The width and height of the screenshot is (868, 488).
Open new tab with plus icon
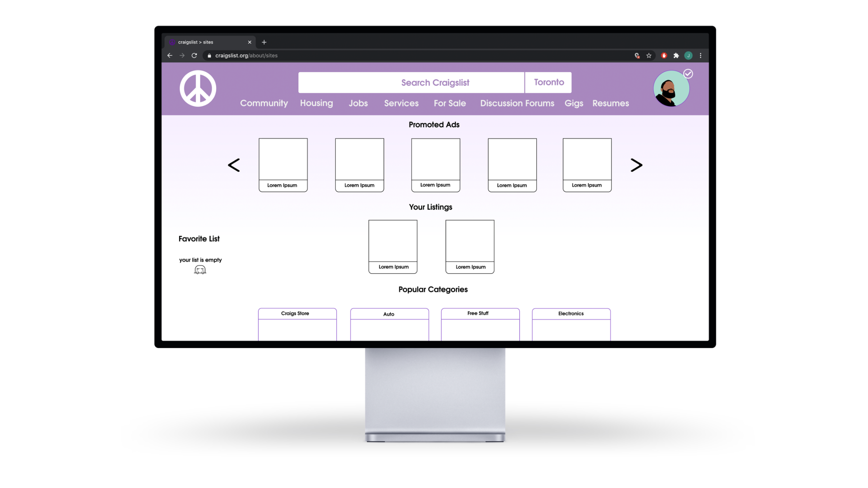[264, 42]
